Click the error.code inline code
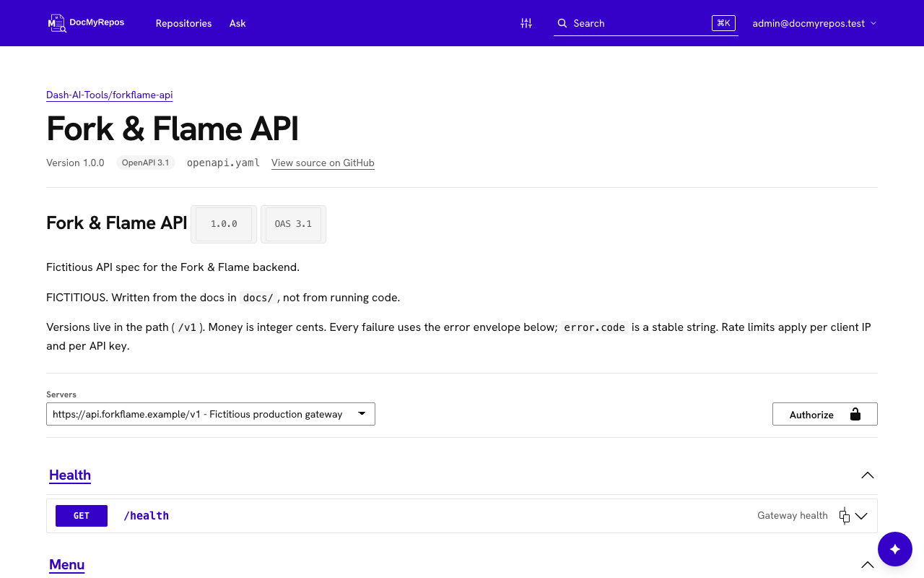Viewport: 924px width, 578px height. (x=595, y=327)
